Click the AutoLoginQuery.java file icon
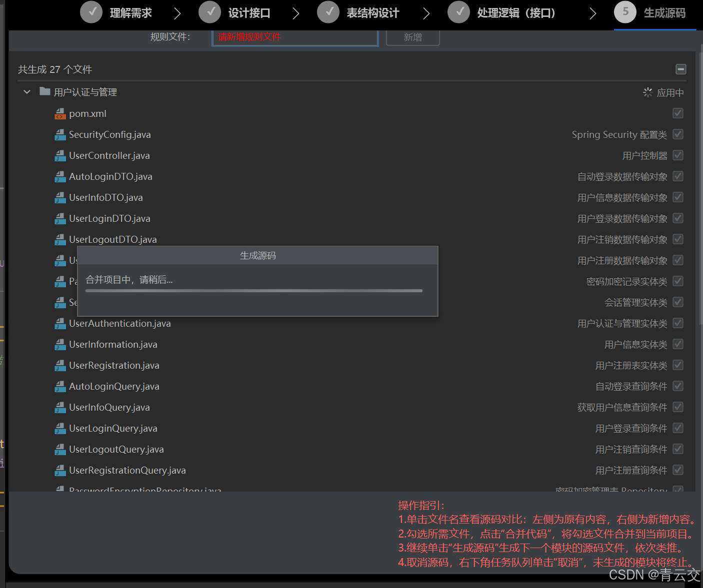 click(60, 387)
